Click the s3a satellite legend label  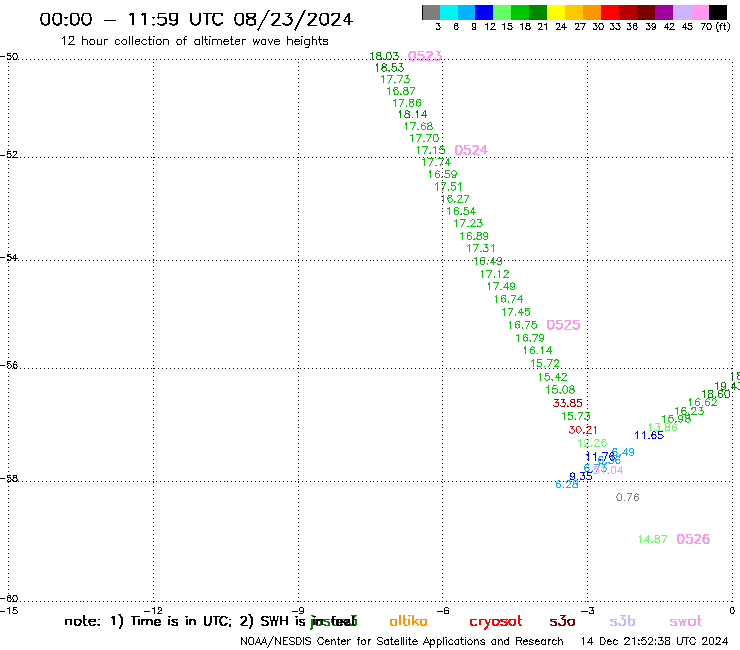[562, 621]
